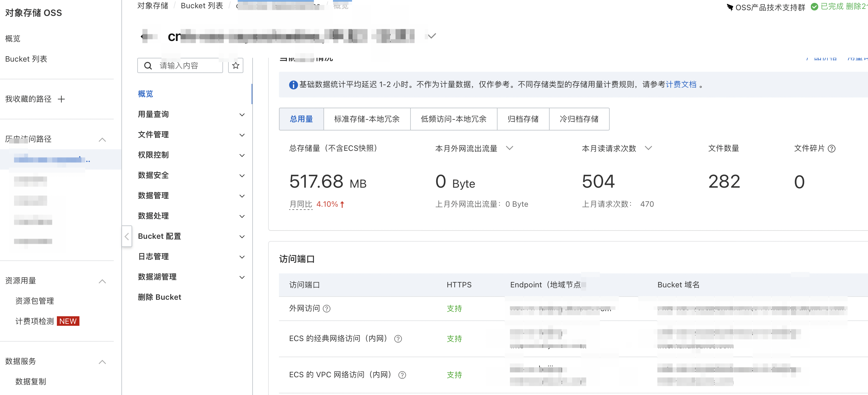Expand the 用量查询 menu

point(241,115)
